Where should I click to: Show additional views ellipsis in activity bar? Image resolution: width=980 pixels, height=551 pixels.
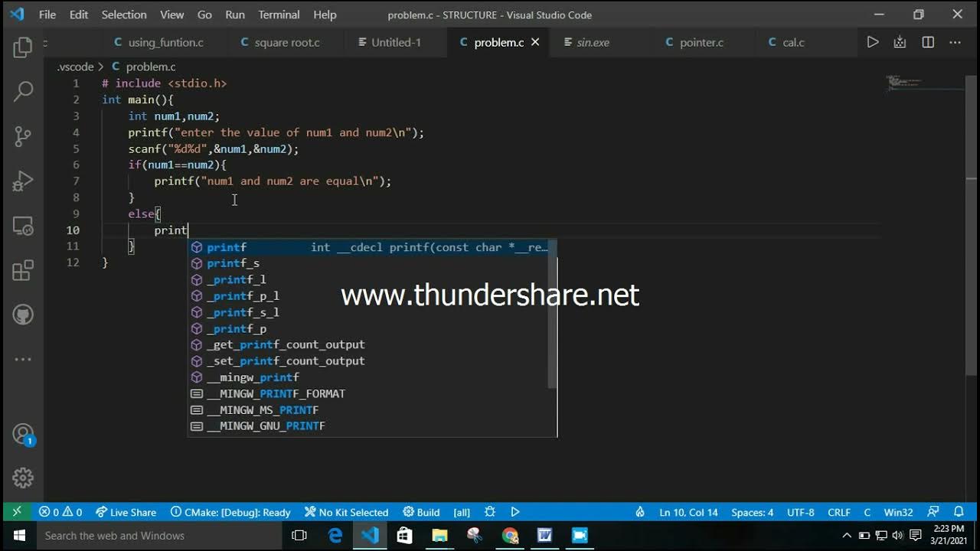23,359
